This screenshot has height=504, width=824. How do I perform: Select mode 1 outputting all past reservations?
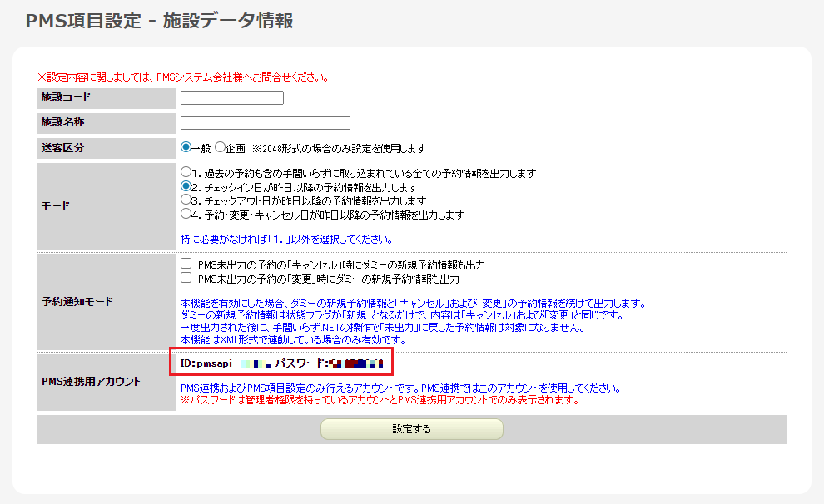186,172
